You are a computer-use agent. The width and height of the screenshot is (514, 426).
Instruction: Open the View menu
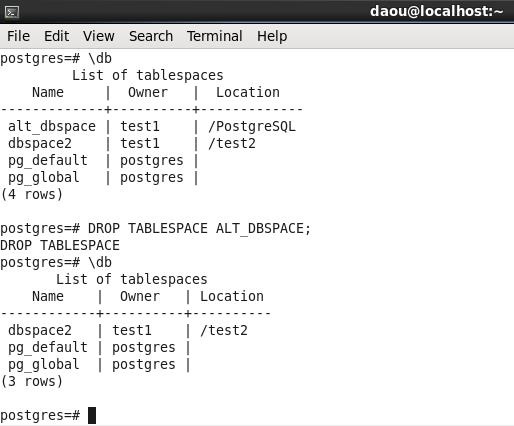99,36
